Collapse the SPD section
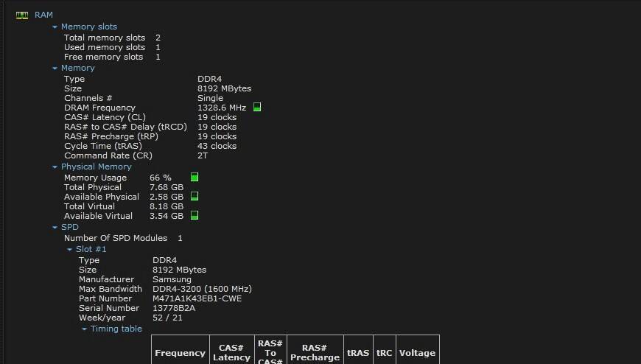 click(x=55, y=228)
